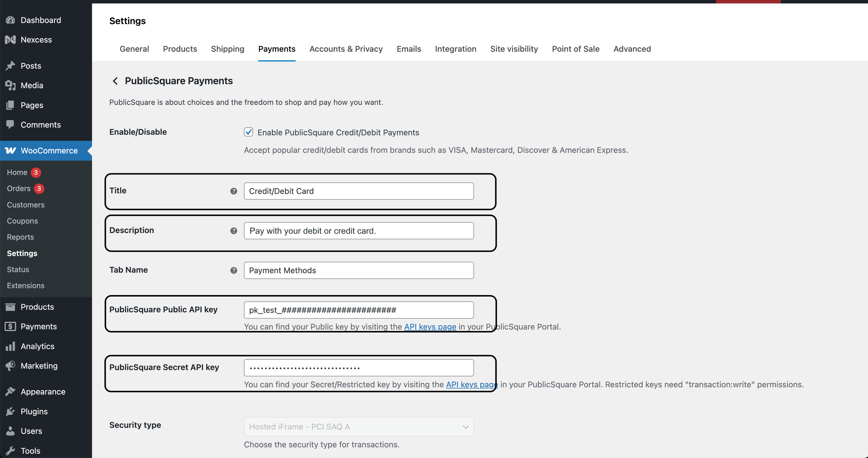Open the API keys page link under Public key
The image size is (868, 458).
(x=430, y=327)
